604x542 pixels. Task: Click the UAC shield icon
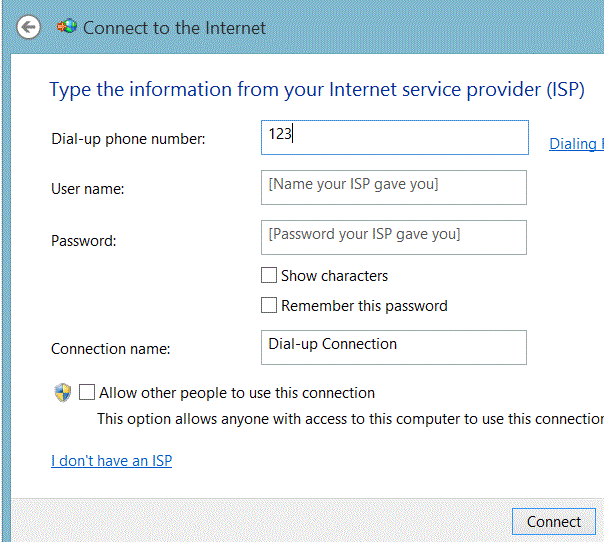tap(63, 393)
